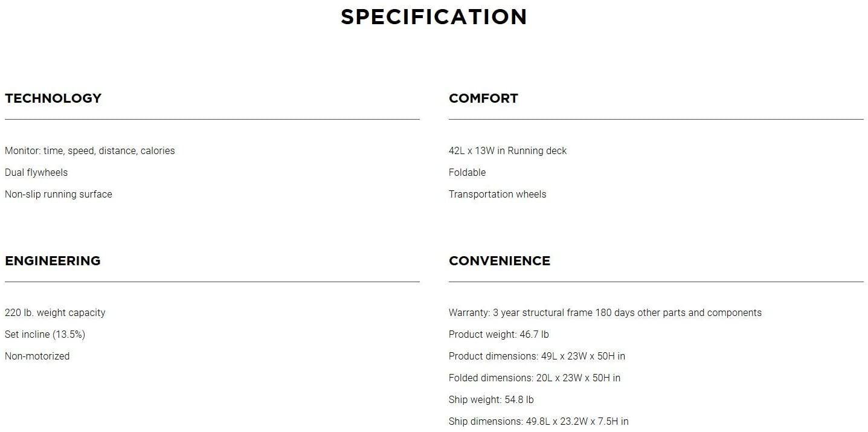Select the TECHNOLOGY section heading
Screen dimensions: 868x432
[x=53, y=98]
